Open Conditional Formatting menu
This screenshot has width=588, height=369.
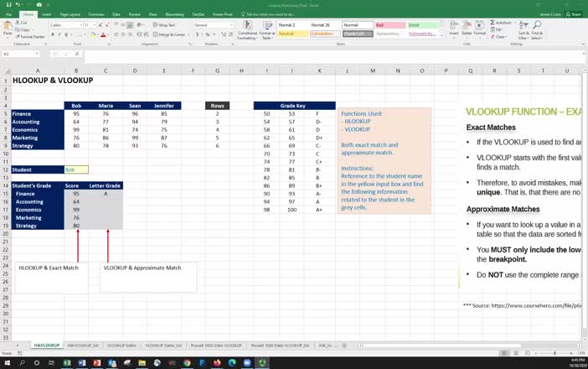[247, 30]
